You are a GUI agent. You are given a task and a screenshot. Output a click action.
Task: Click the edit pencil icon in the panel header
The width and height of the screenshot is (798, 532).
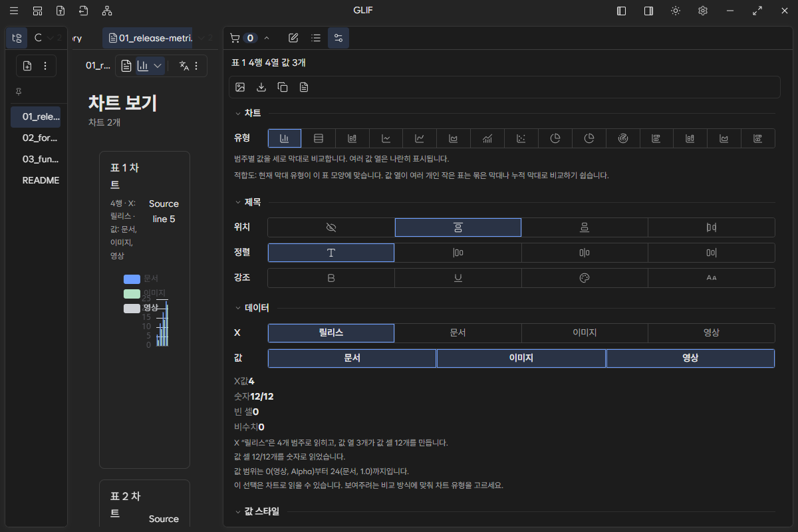coord(293,38)
